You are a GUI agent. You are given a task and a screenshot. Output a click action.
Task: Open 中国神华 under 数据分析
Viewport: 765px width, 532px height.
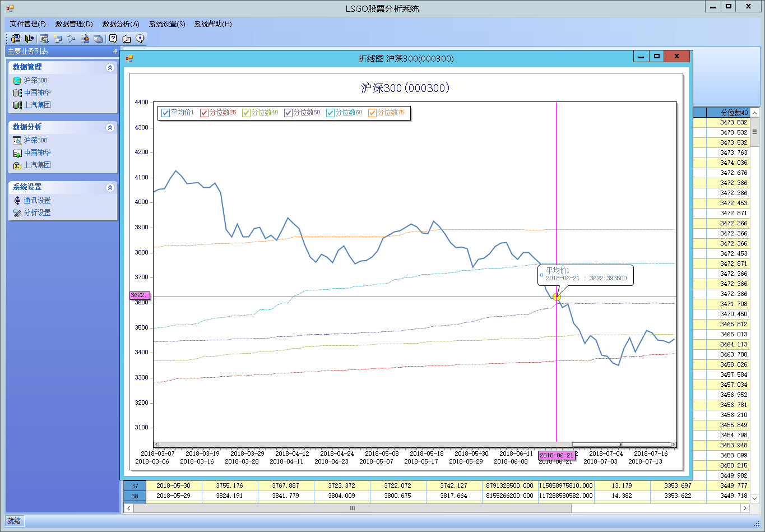click(37, 152)
